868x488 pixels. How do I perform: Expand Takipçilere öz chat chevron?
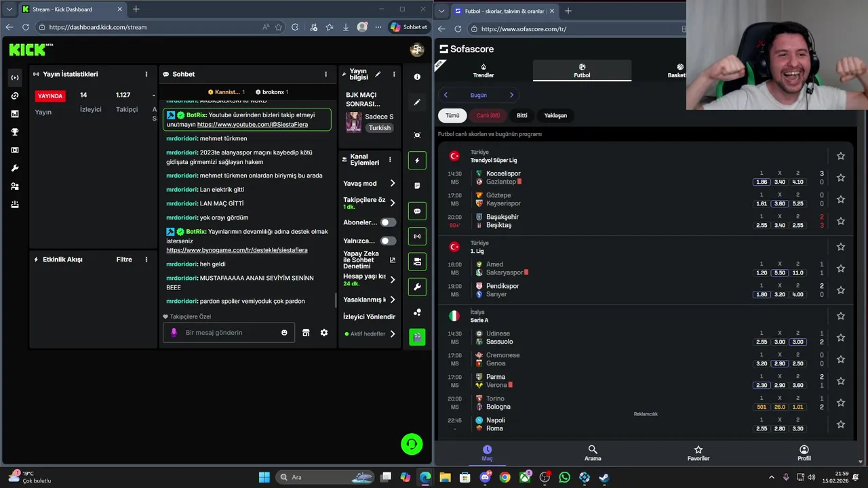coord(392,203)
